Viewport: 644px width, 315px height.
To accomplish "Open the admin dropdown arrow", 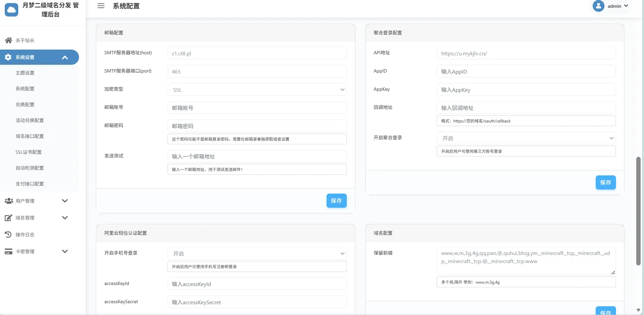I will [x=626, y=6].
